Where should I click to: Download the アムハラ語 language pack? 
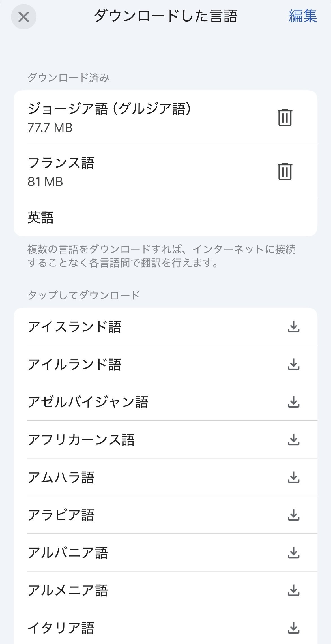tap(293, 477)
